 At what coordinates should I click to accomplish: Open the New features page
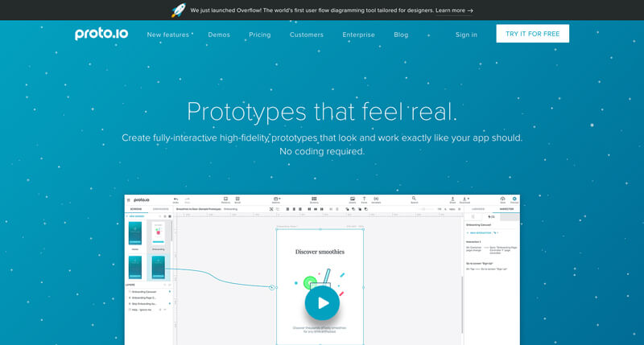pos(168,35)
